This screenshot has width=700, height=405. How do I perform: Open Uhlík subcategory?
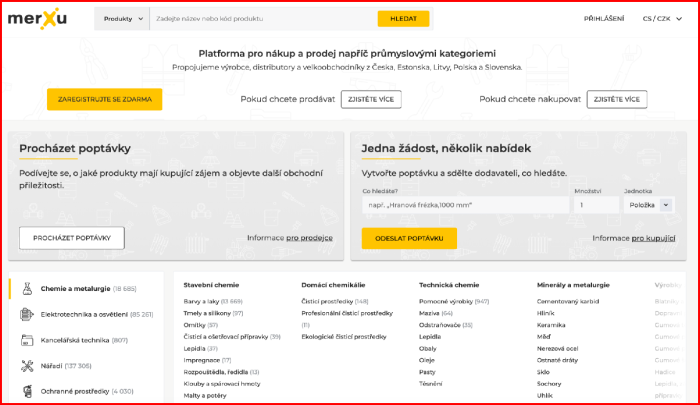click(545, 396)
